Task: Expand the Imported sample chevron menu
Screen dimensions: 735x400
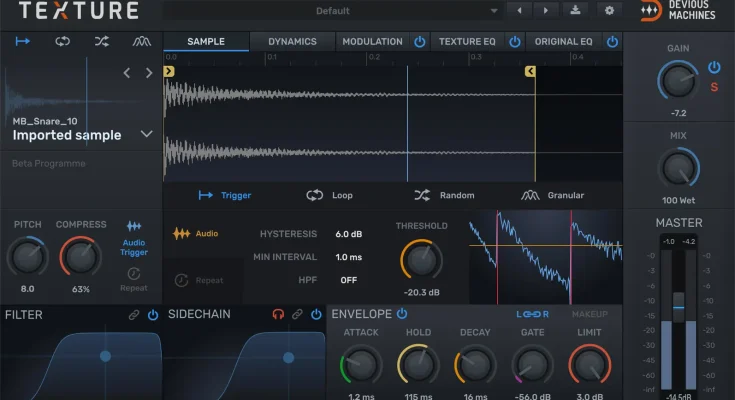Action: point(147,134)
